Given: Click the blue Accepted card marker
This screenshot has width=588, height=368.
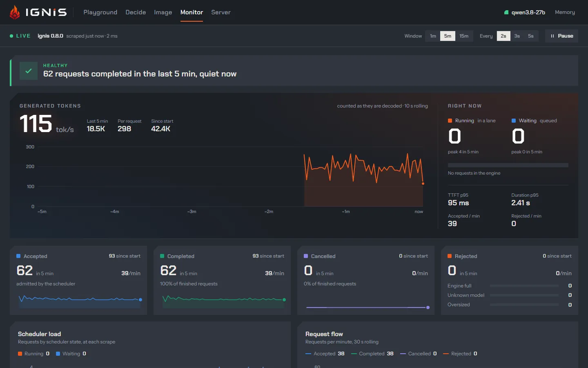Looking at the screenshot, I should pyautogui.click(x=18, y=256).
